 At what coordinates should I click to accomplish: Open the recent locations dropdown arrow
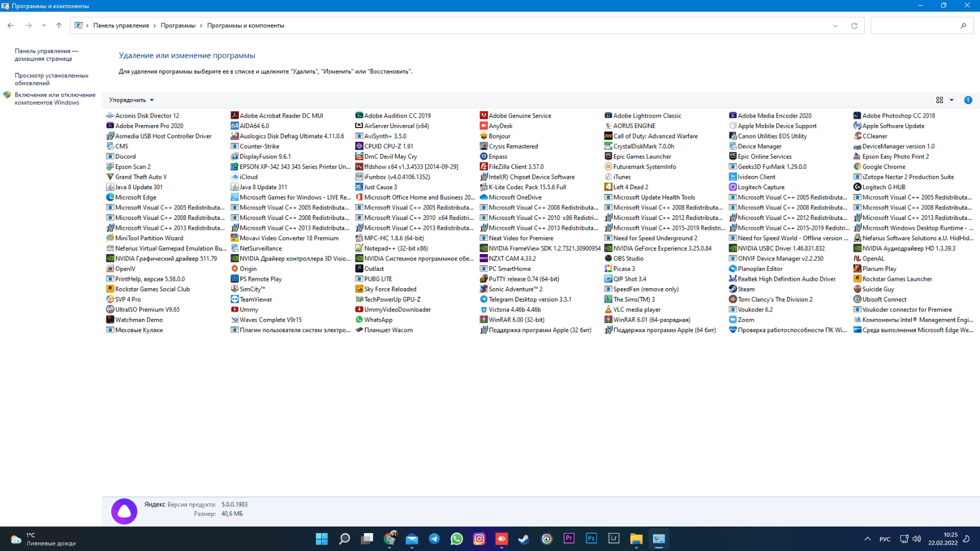click(x=44, y=25)
